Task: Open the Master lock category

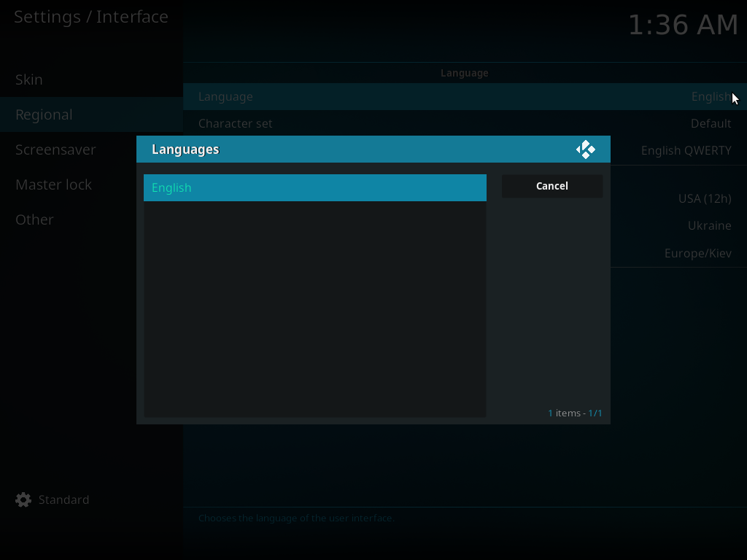Action: (53, 184)
